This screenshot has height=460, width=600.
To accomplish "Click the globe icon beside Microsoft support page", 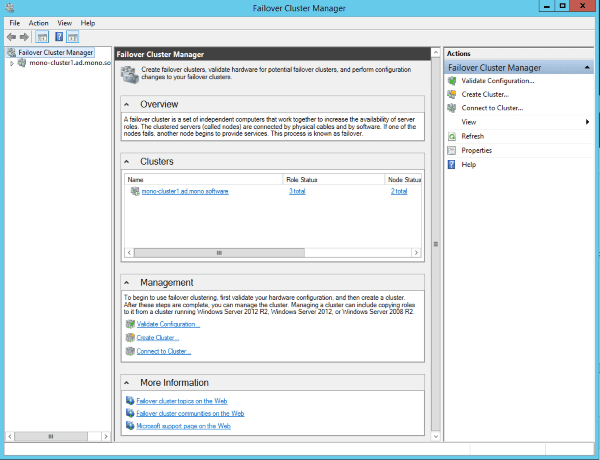I will coord(130,426).
